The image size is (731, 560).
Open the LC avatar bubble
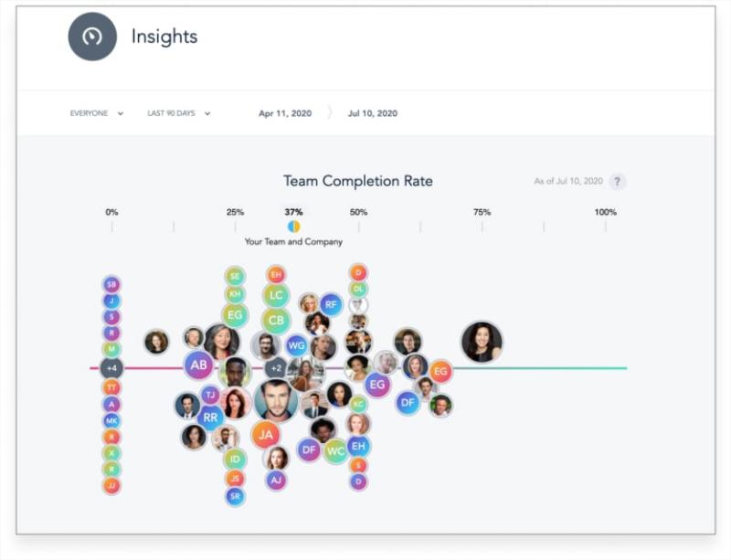pyautogui.click(x=276, y=295)
